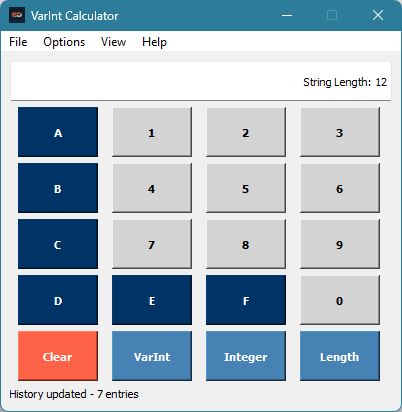The image size is (402, 412).
Task: Open the View menu
Action: click(x=113, y=42)
